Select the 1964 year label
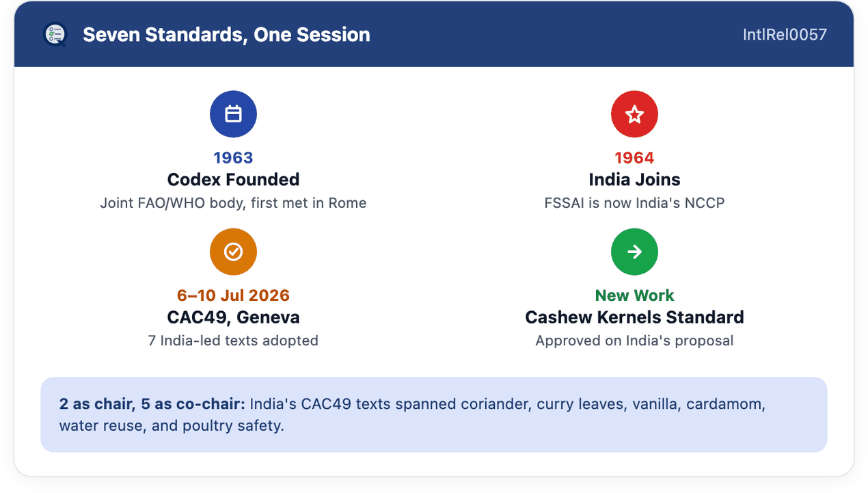868x493 pixels. 634,158
